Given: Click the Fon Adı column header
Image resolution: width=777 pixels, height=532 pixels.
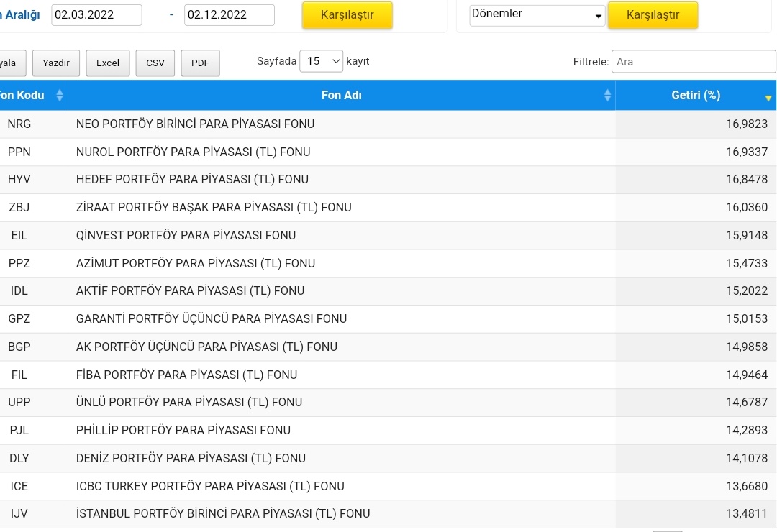Looking at the screenshot, I should [x=342, y=95].
